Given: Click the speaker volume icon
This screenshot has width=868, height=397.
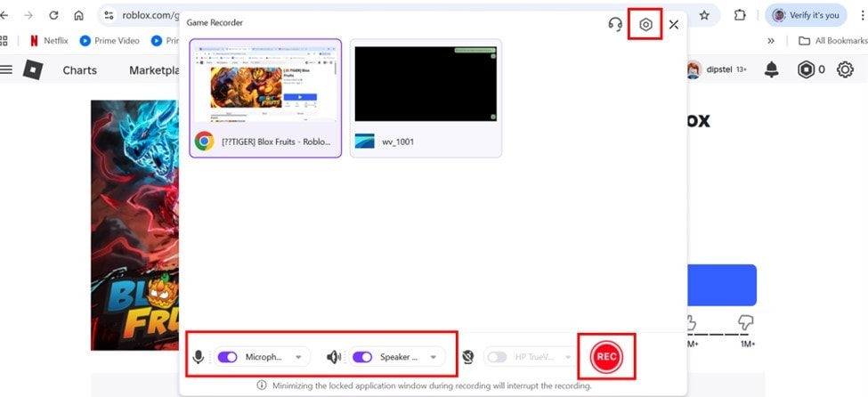Looking at the screenshot, I should point(333,357).
